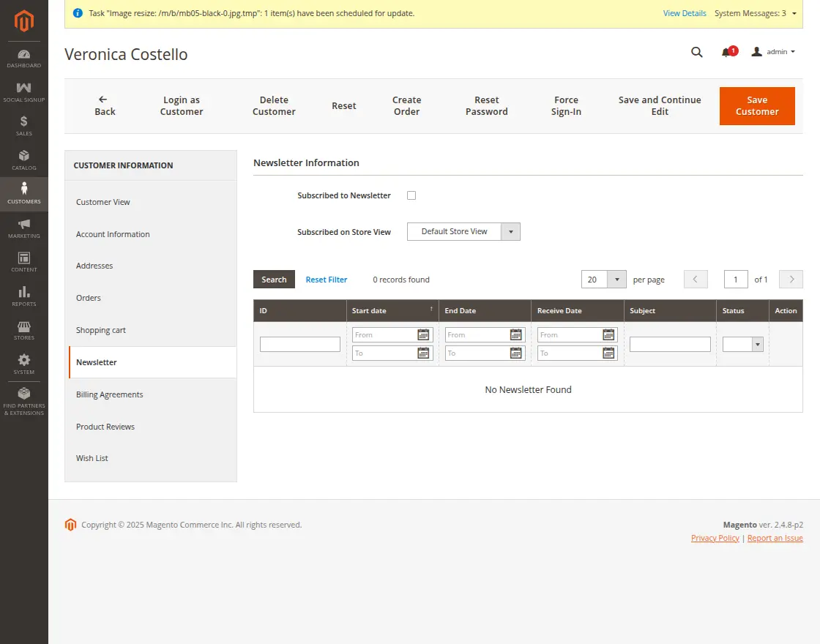Image resolution: width=820 pixels, height=644 pixels.
Task: Click the Save Customer button
Action: pyautogui.click(x=757, y=106)
